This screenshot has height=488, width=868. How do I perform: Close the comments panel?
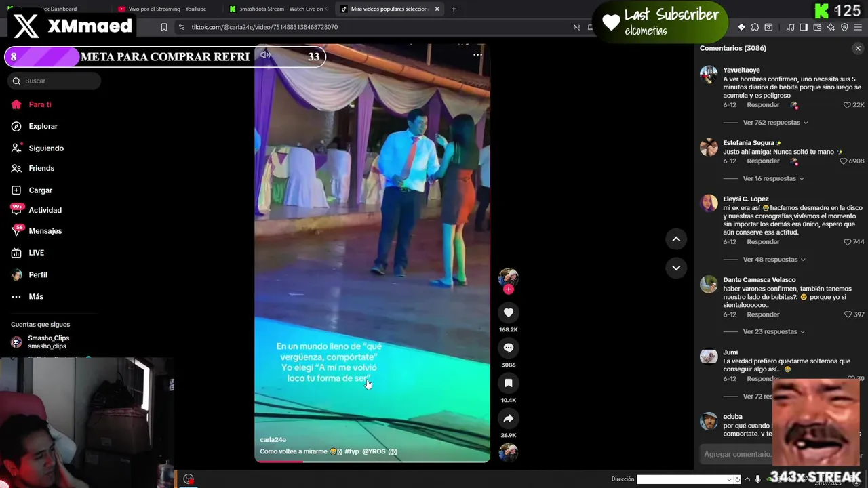[858, 48]
